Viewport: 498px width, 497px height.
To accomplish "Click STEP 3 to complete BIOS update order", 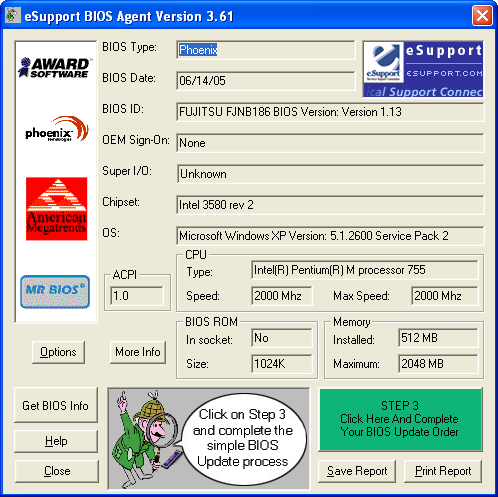I will coord(400,419).
